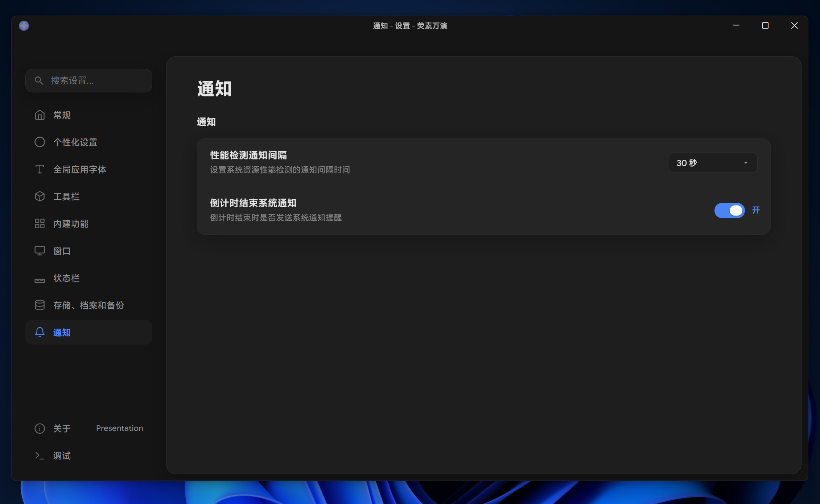This screenshot has height=504, width=820.
Task: Click the database icon beside 存储、档案和备份
Action: click(x=40, y=305)
